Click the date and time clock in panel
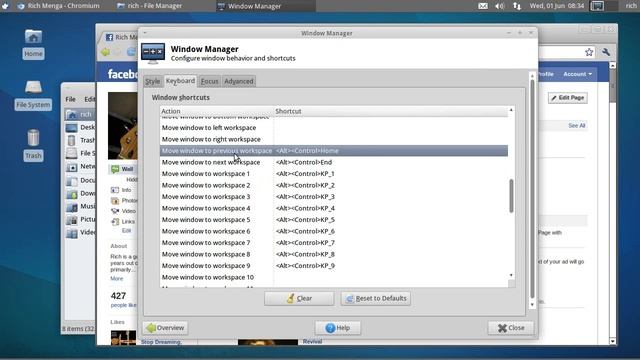The width and height of the screenshot is (640, 360). 556,6
